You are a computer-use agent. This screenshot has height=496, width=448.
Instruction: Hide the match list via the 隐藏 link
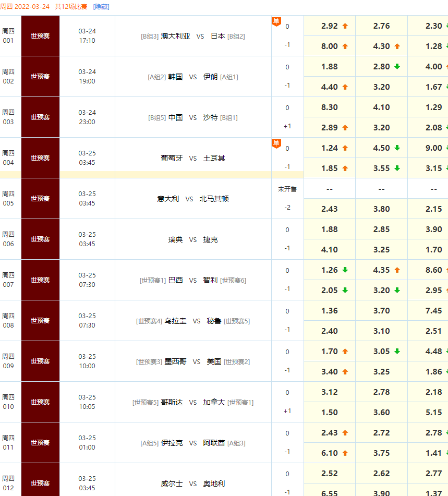101,7
